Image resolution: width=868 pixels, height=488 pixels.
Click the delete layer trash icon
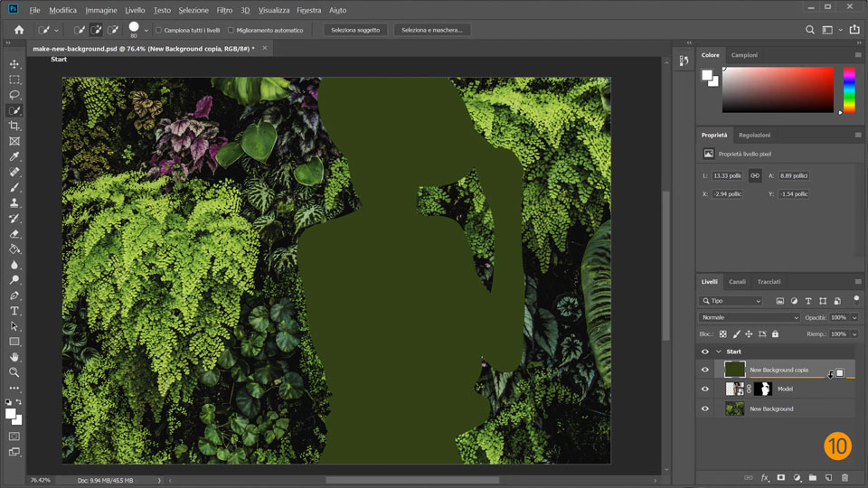click(844, 477)
